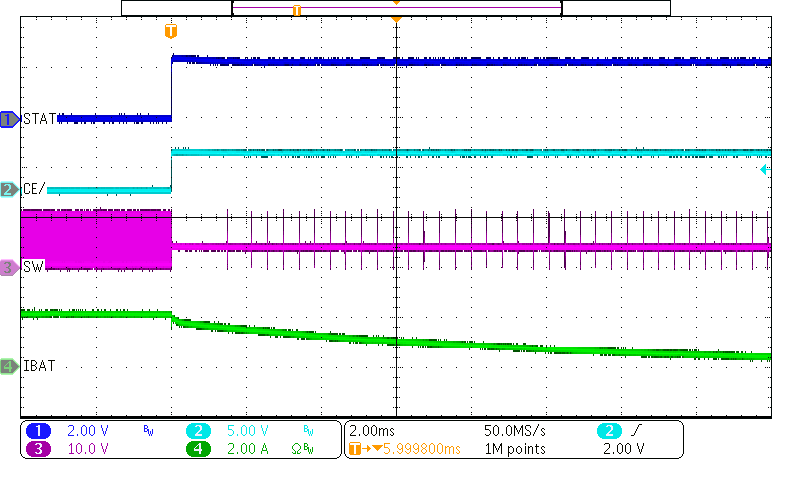The image size is (800, 480).
Task: Toggle the green channel 4 badge in readout
Action: (x=198, y=449)
